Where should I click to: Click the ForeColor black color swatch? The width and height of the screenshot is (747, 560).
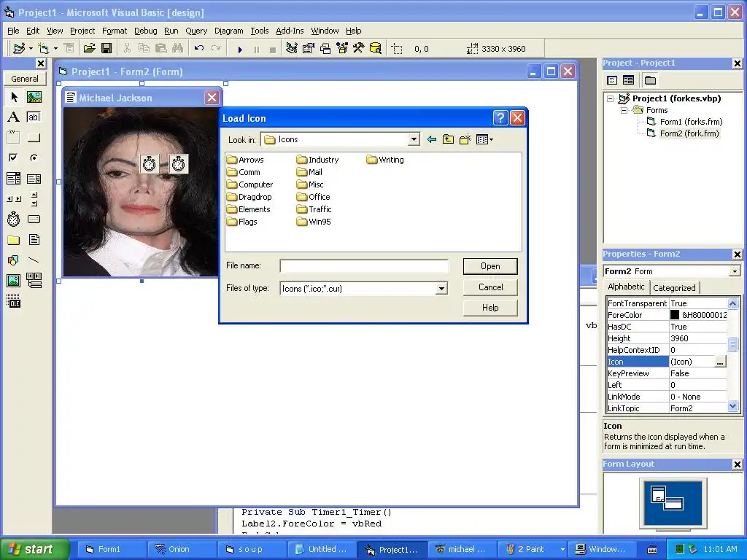tap(675, 315)
